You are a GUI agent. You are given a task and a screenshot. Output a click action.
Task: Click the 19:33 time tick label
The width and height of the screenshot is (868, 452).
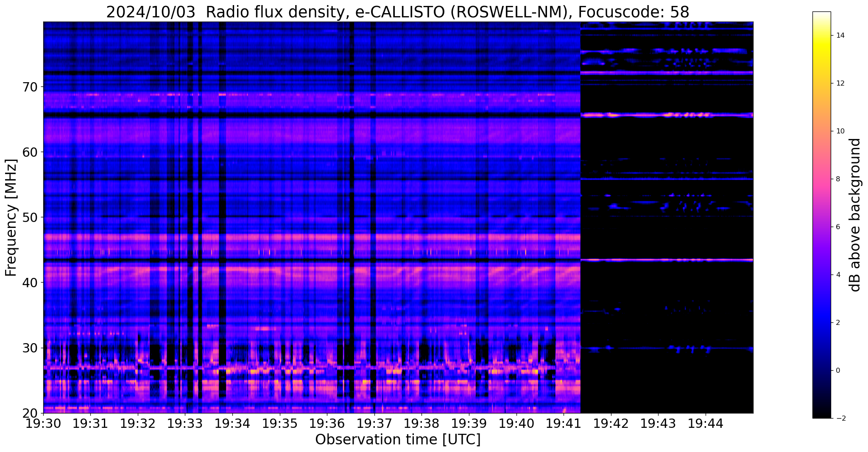[x=185, y=423]
